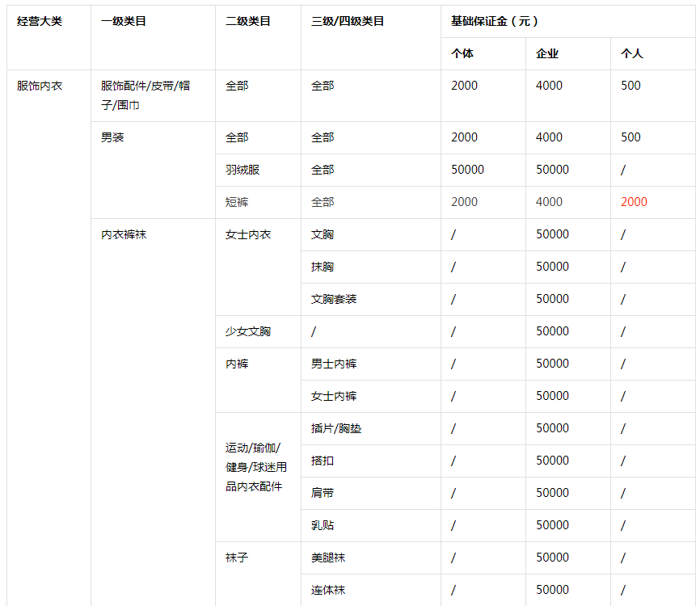
Task: Click the 乳贴 cell
Action: point(321,525)
